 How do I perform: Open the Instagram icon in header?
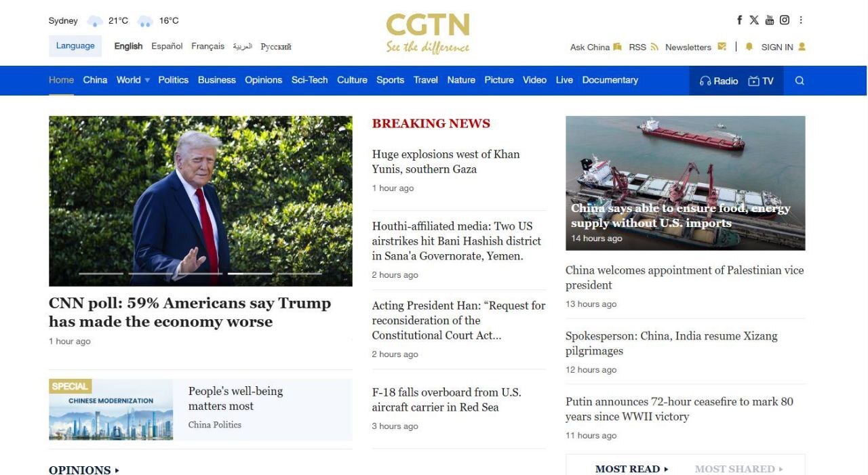click(x=785, y=20)
